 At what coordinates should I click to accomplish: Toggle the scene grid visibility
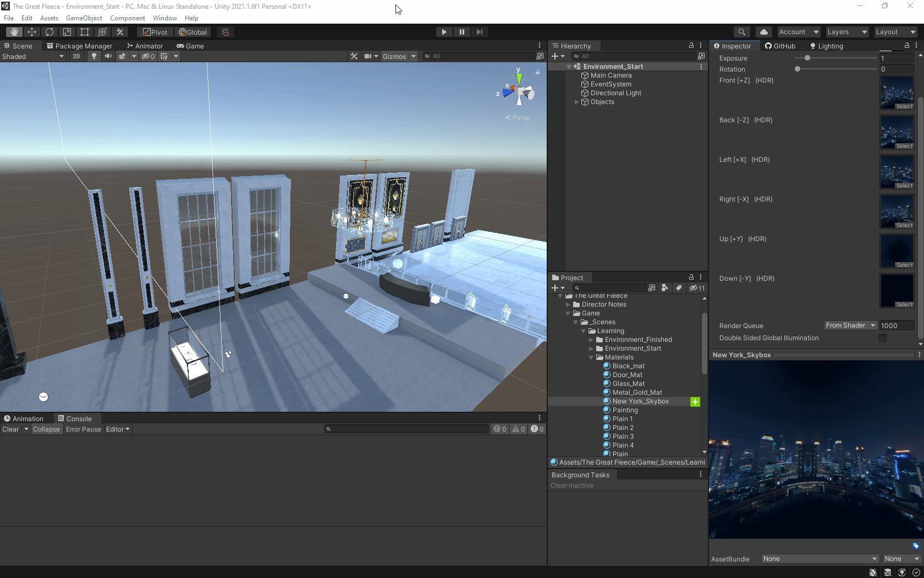coord(164,56)
